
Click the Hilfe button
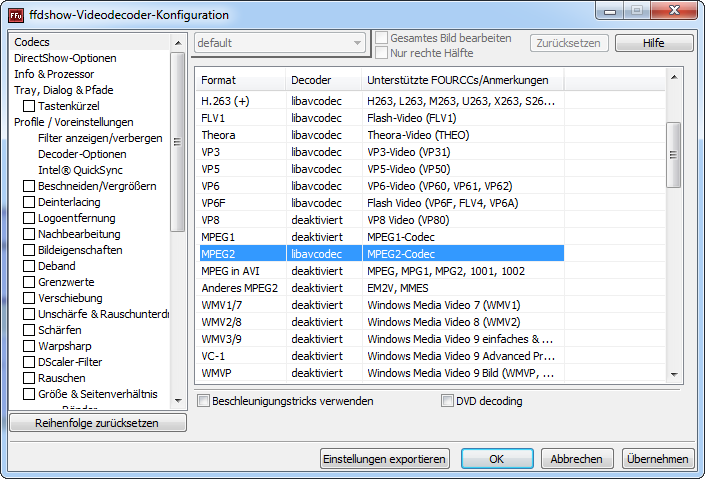coord(653,43)
